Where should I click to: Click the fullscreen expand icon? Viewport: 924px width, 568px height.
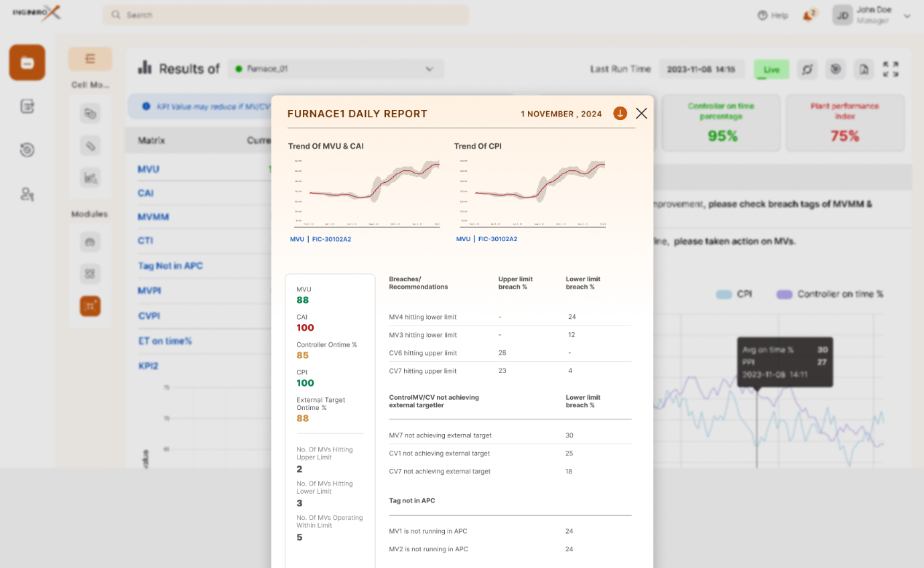(890, 69)
